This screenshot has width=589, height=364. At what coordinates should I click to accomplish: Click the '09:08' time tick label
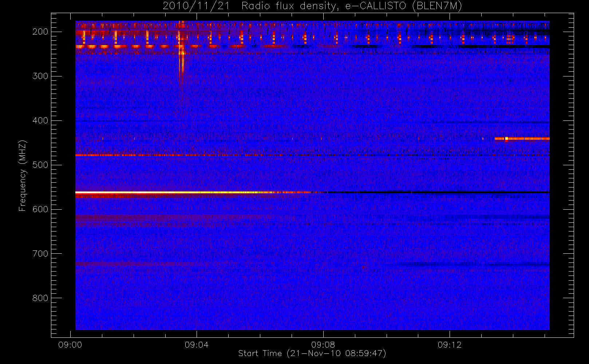(323, 345)
